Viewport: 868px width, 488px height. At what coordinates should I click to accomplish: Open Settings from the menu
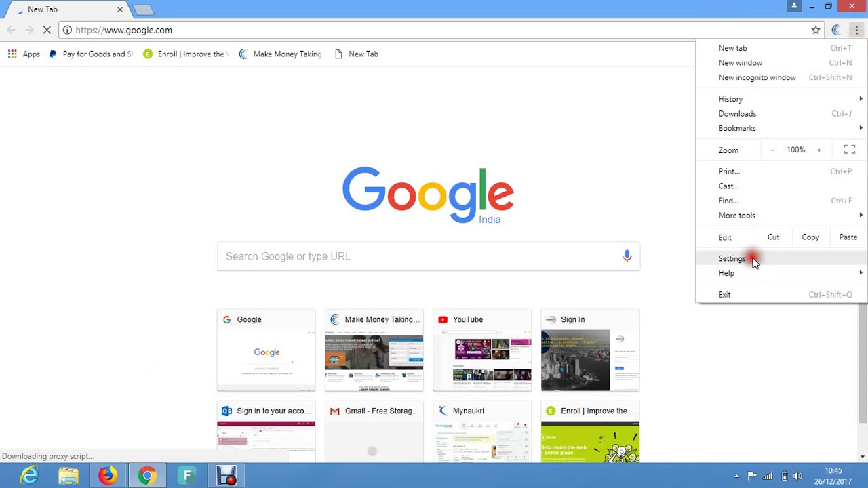pyautogui.click(x=782, y=259)
